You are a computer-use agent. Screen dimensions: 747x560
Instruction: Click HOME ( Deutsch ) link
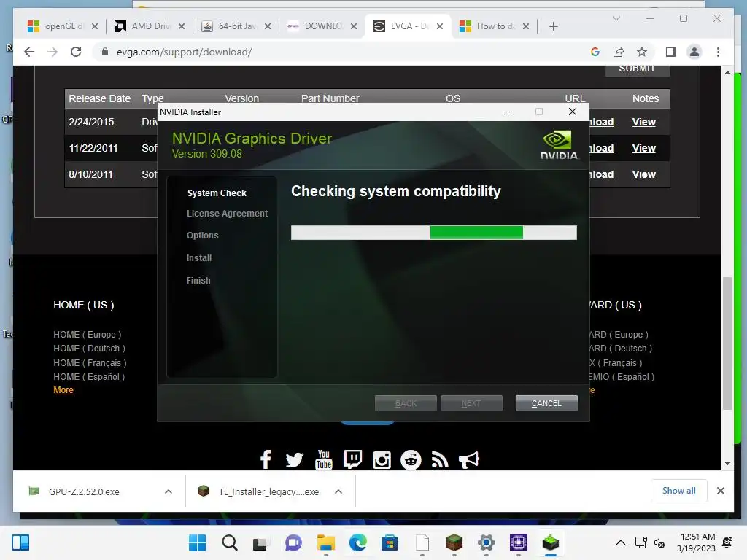click(x=89, y=348)
